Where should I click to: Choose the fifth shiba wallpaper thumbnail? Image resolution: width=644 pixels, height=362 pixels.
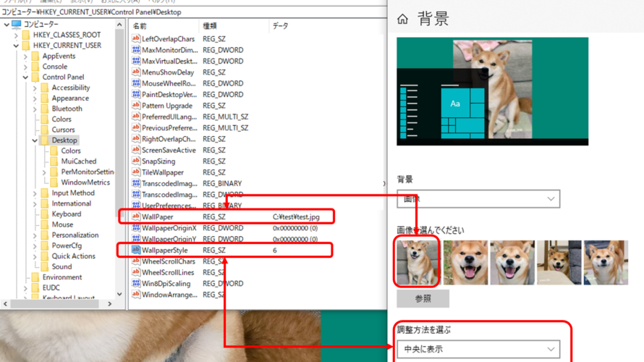tap(606, 263)
